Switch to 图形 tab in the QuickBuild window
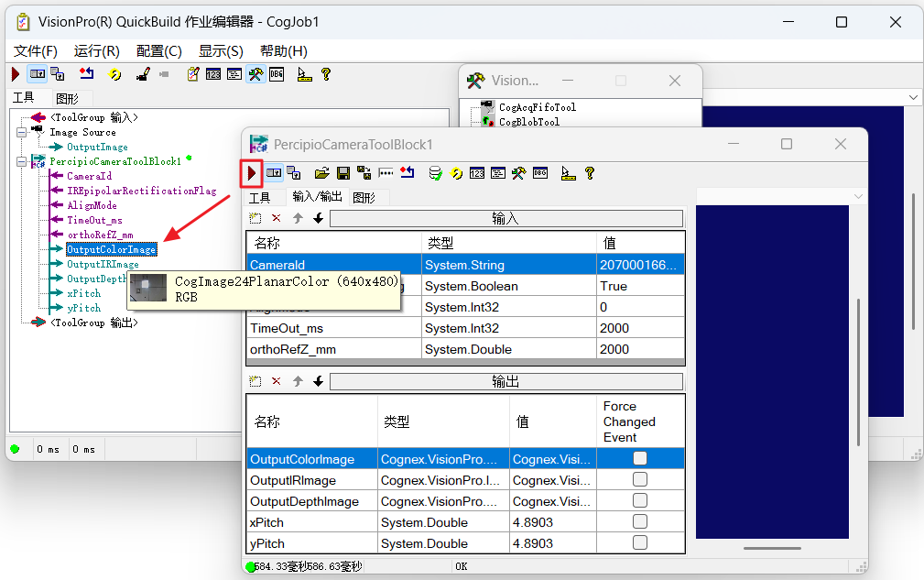924x580 pixels. (67, 98)
